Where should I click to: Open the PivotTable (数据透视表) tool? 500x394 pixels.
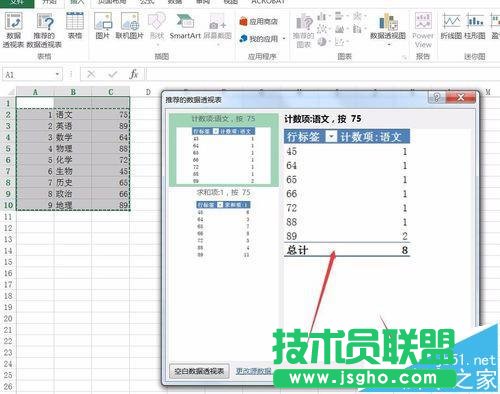pos(14,30)
